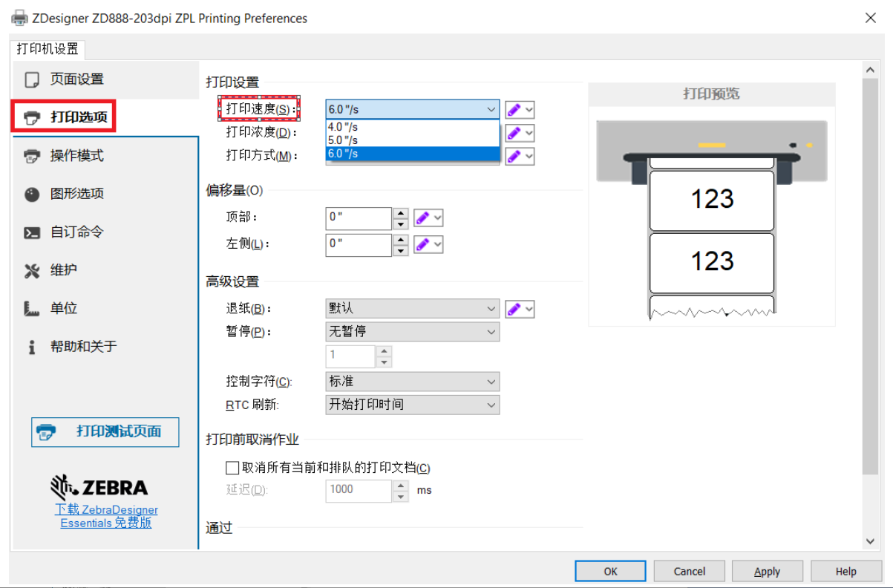Click the wrench tools icon beside 维护
This screenshot has width=893, height=588.
[x=32, y=271]
